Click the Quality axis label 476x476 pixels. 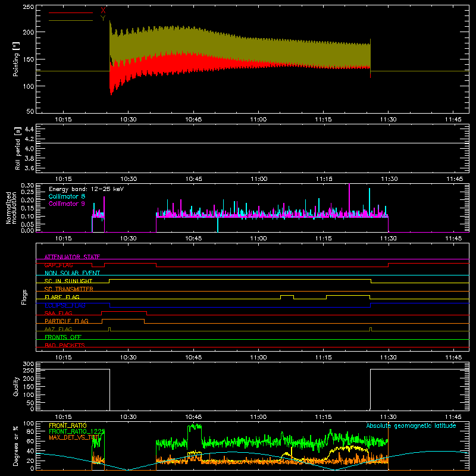pos(16,386)
